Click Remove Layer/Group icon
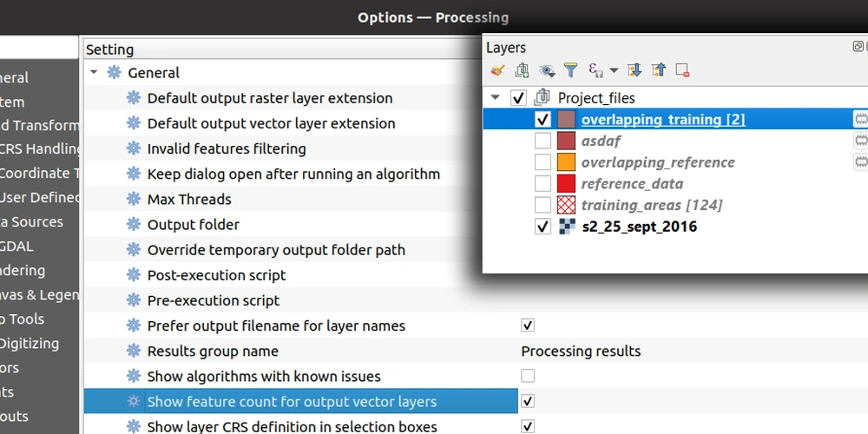Viewport: 868px width, 434px height. (682, 70)
